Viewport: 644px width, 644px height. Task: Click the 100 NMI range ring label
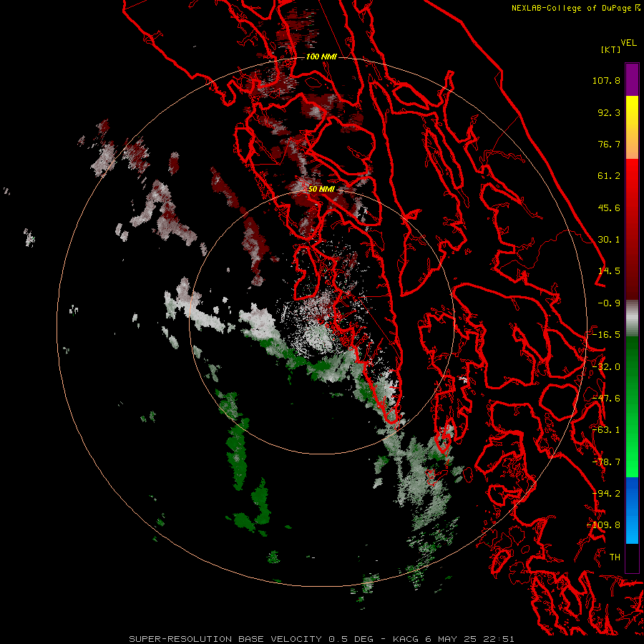[x=321, y=57]
